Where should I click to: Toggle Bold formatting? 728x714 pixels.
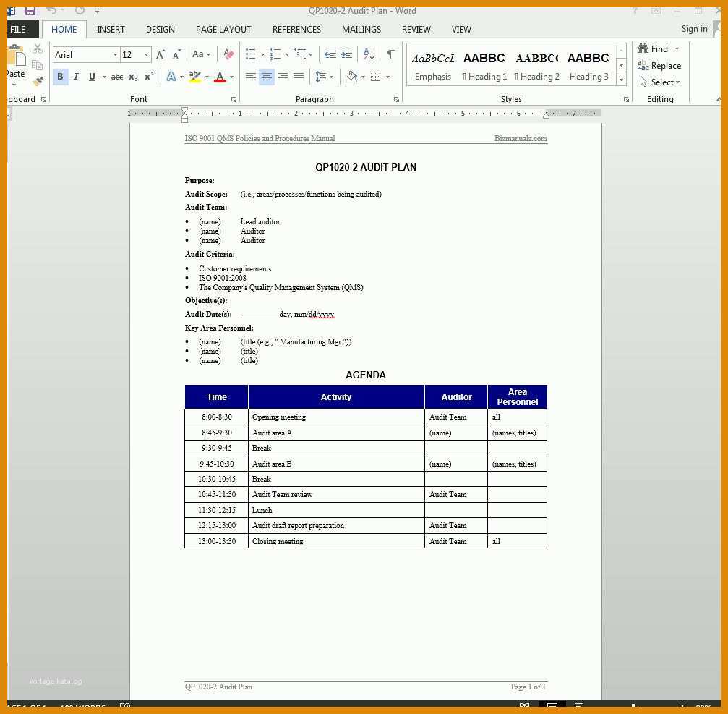pos(60,77)
